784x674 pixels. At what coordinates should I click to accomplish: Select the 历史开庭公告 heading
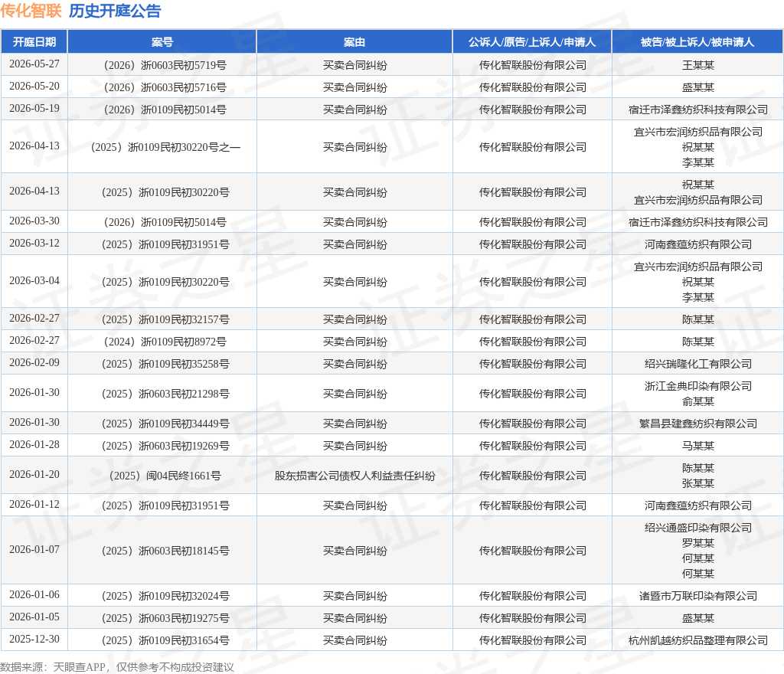(x=115, y=11)
